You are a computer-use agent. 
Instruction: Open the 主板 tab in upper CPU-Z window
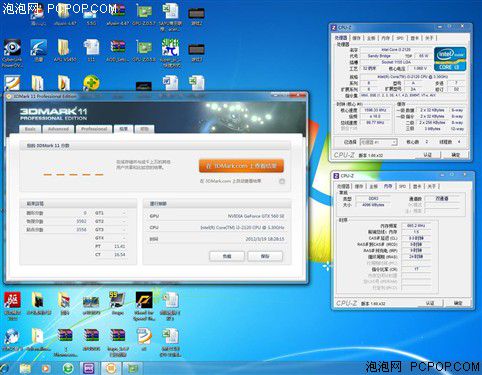pos(371,38)
